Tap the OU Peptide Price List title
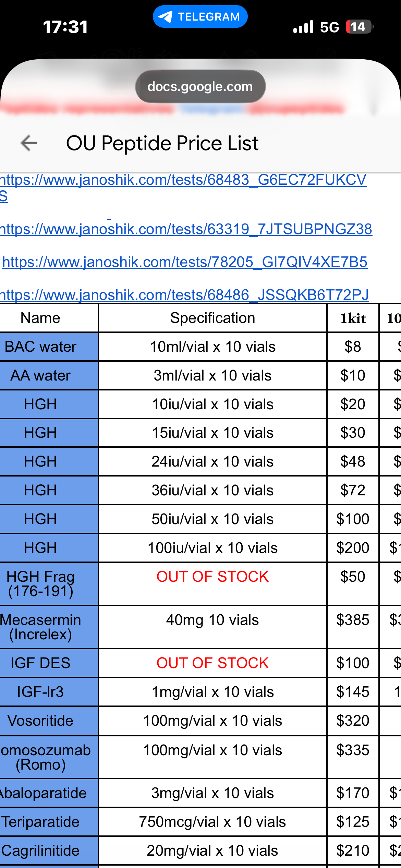Viewport: 401px width, 868px height. 162,143
